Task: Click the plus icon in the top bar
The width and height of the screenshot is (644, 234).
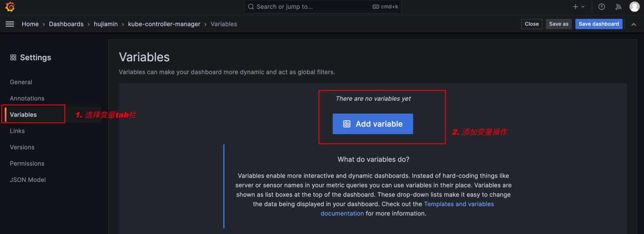Action: click(x=575, y=7)
